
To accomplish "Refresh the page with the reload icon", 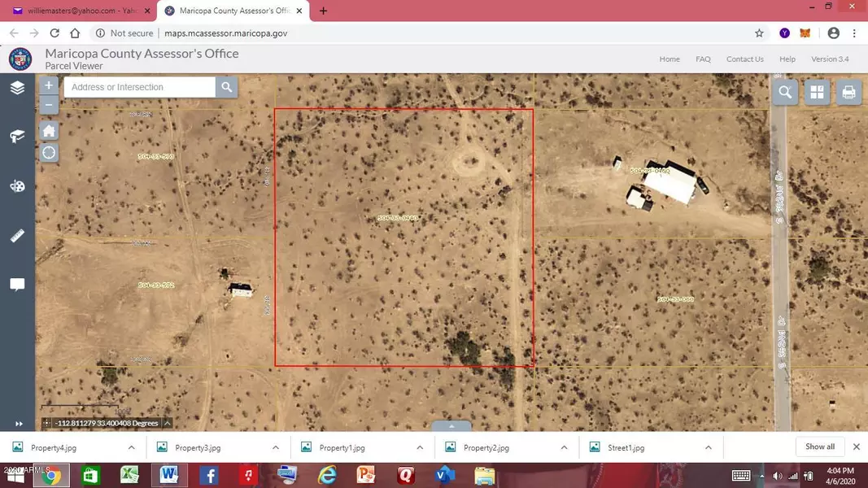I will 55,33.
